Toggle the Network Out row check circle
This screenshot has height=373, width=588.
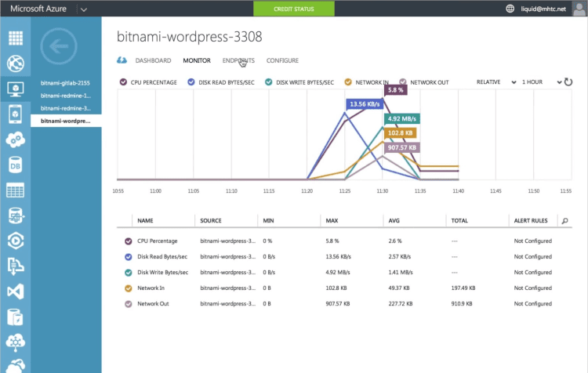pyautogui.click(x=129, y=304)
